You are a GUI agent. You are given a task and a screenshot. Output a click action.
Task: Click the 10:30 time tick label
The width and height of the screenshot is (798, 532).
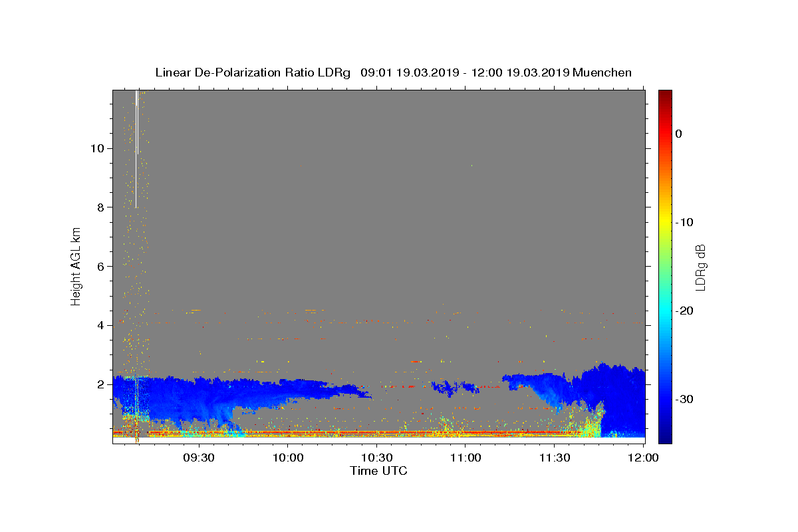pos(376,458)
